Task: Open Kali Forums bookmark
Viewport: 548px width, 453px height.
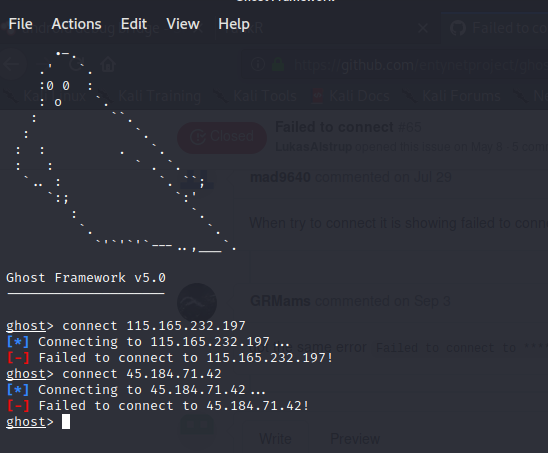Action: (x=452, y=96)
